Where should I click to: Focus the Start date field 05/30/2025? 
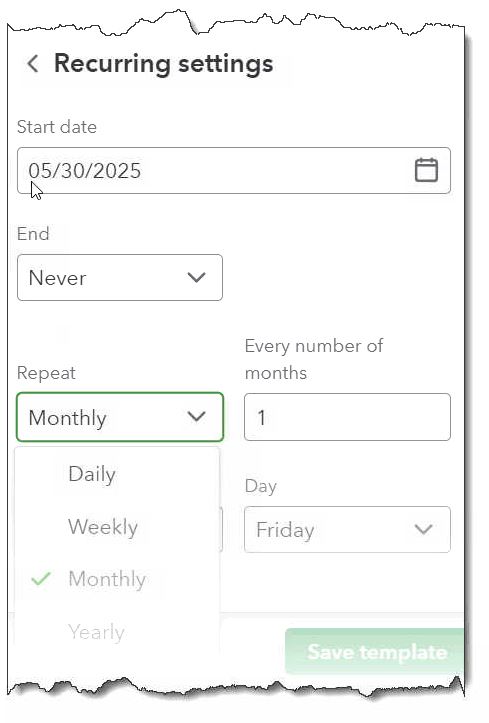[234, 171]
